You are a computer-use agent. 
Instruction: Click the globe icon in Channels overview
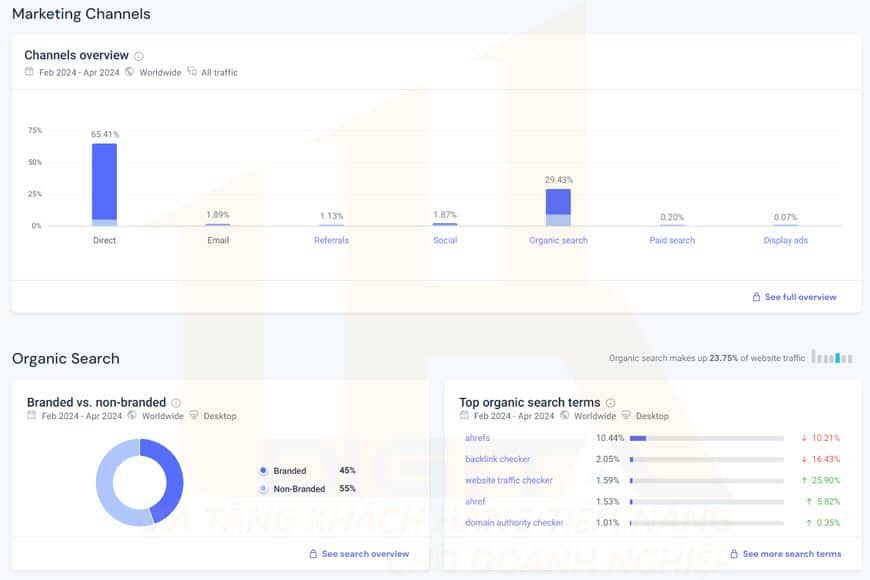129,72
